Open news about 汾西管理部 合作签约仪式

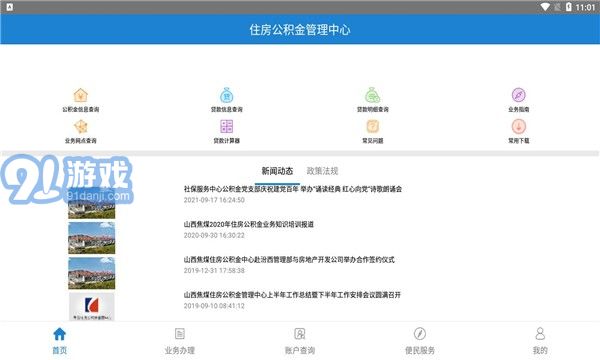click(289, 259)
